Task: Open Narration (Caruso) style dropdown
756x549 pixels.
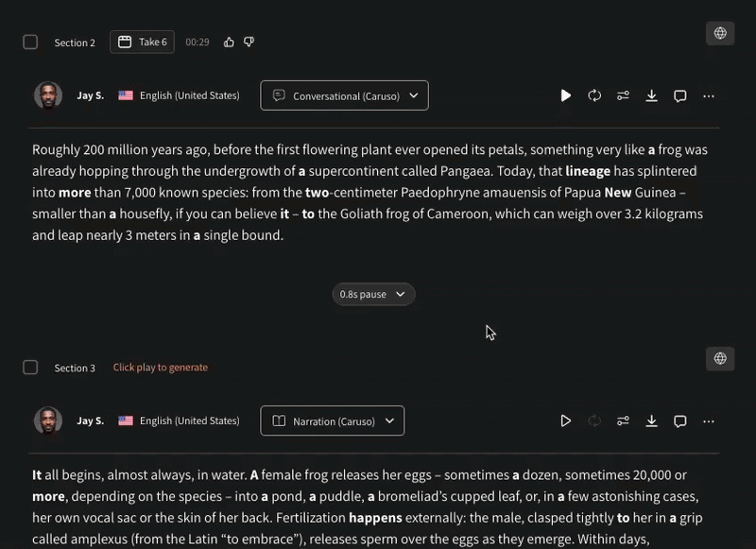Action: [x=333, y=420]
